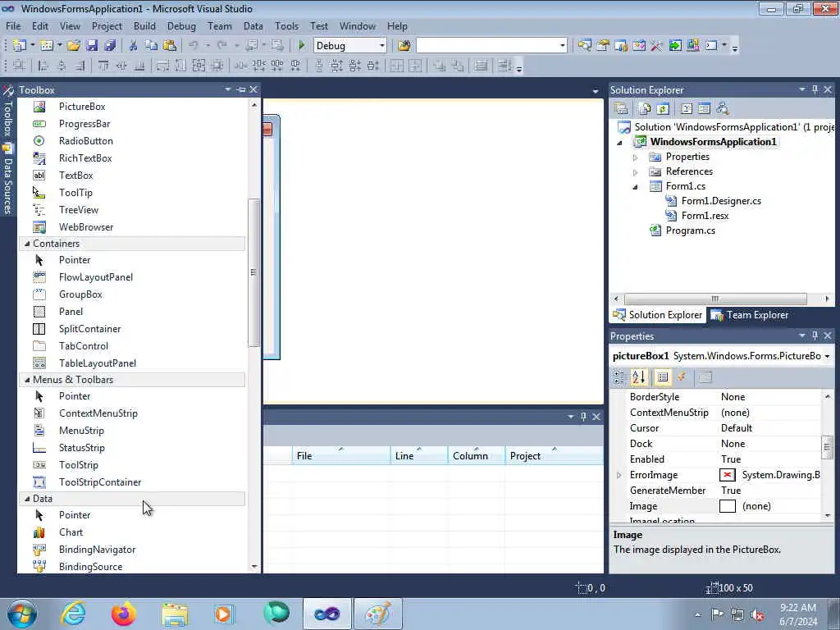The height and width of the screenshot is (630, 840).
Task: Expand the References node in Solution Explorer
Action: 636,172
